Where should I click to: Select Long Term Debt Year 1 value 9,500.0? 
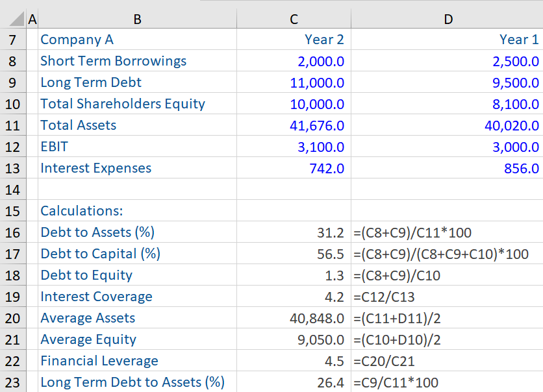516,82
